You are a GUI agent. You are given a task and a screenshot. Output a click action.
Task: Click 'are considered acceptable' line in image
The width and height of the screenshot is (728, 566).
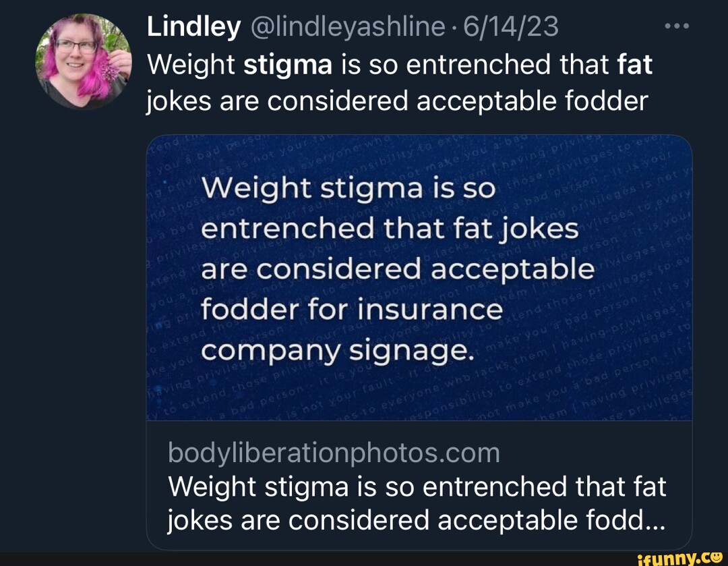(x=398, y=270)
